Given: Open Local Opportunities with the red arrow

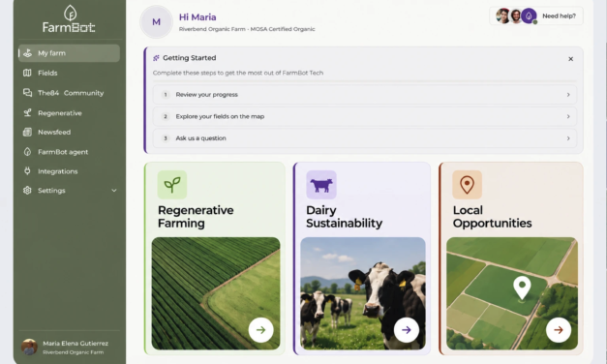Looking at the screenshot, I should click(x=559, y=330).
